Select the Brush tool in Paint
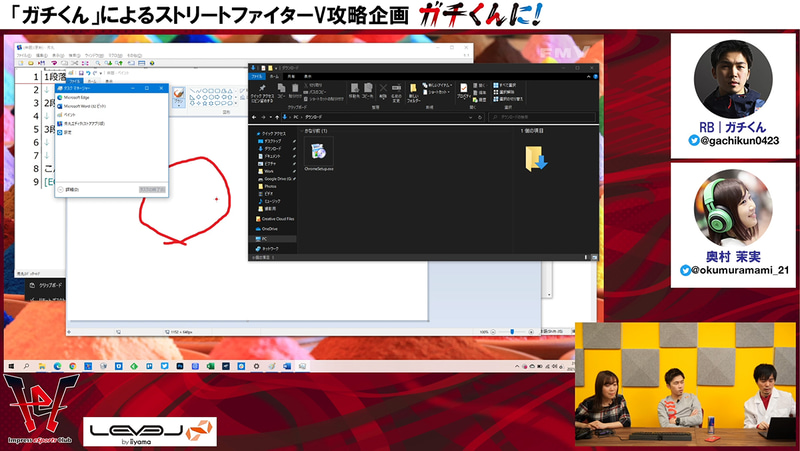The width and height of the screenshot is (800, 451). [x=179, y=96]
